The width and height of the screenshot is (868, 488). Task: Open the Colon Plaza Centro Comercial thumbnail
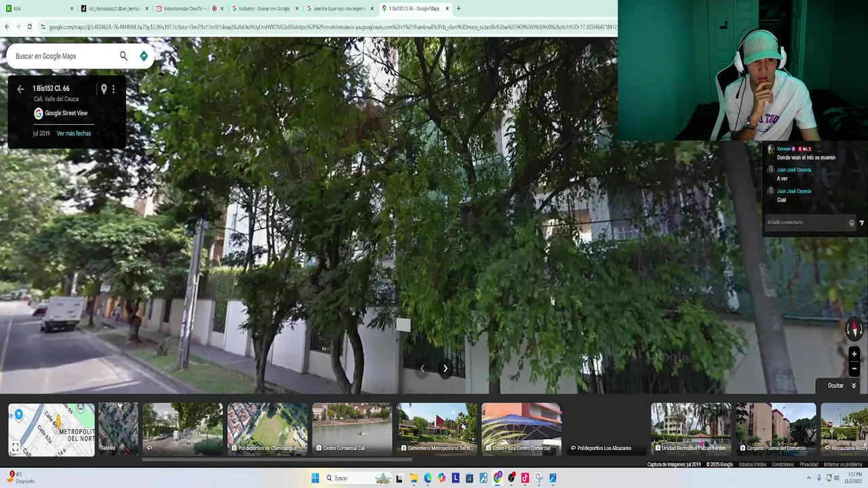521,428
